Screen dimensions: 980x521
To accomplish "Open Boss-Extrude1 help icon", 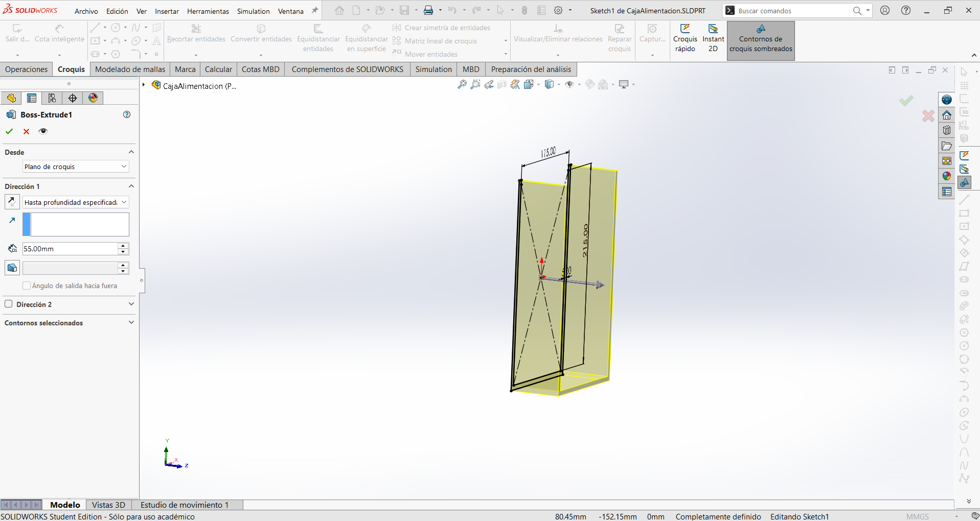I will click(x=127, y=114).
